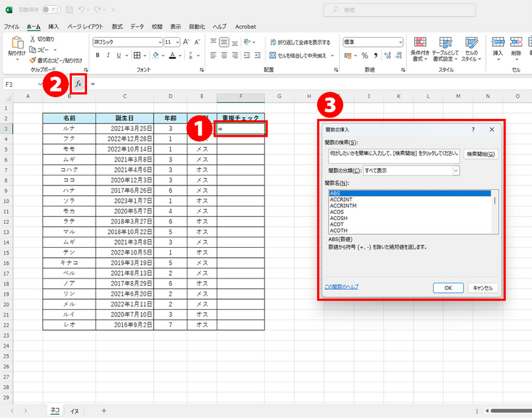Open the merge cells dropdown arrow
The height and width of the screenshot is (418, 532).
click(x=332, y=56)
